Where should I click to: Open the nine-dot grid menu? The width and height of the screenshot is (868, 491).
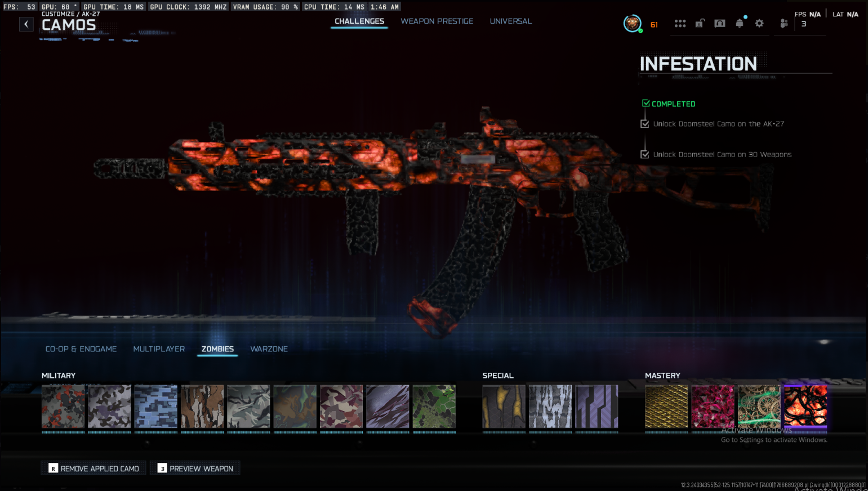[x=680, y=24]
